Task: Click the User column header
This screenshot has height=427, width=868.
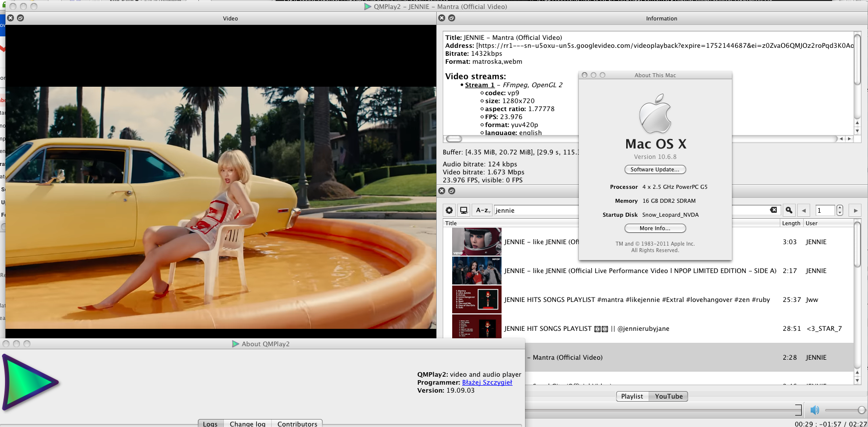Action: point(828,223)
